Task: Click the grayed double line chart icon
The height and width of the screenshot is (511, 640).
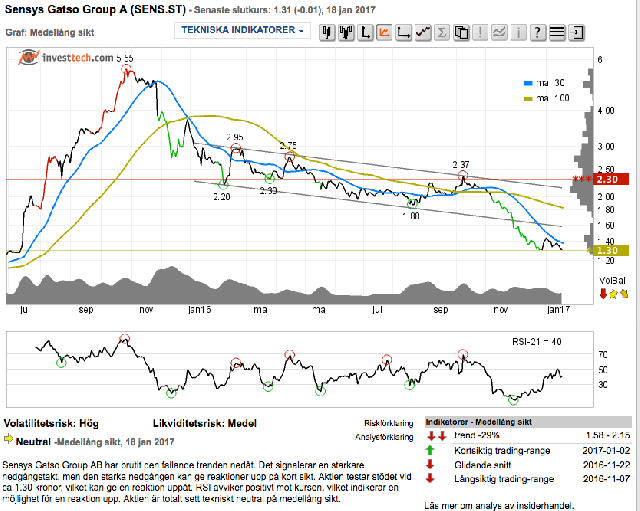Action: pos(500,32)
